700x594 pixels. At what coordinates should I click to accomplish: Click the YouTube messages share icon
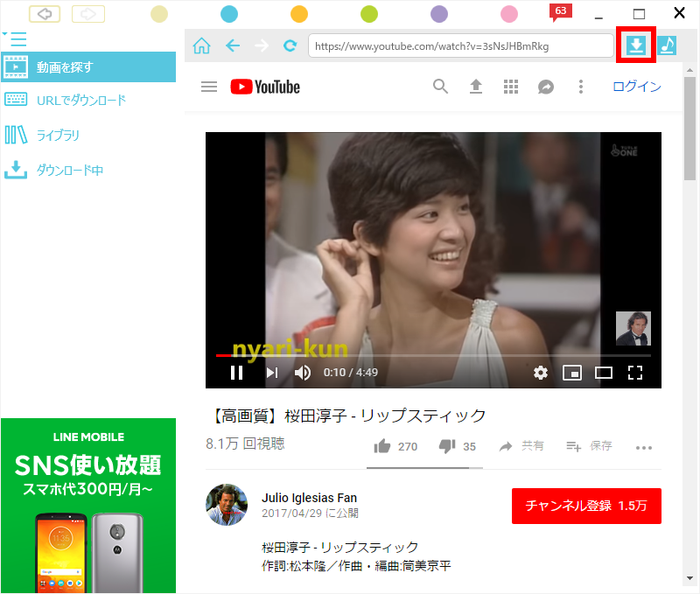point(545,87)
